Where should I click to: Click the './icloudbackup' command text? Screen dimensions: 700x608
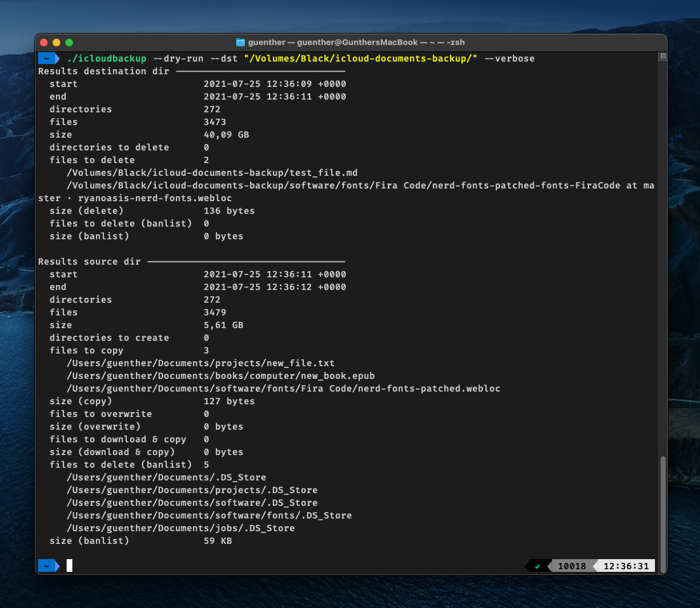(106, 58)
